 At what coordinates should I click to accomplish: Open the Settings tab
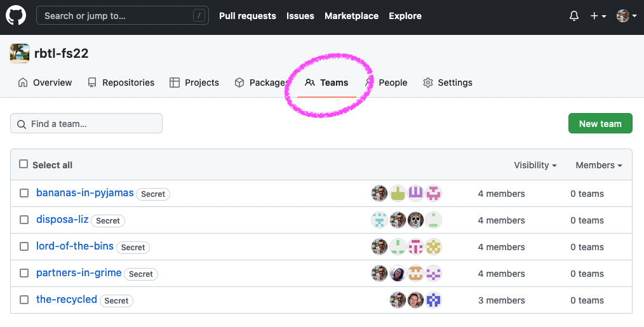point(448,83)
